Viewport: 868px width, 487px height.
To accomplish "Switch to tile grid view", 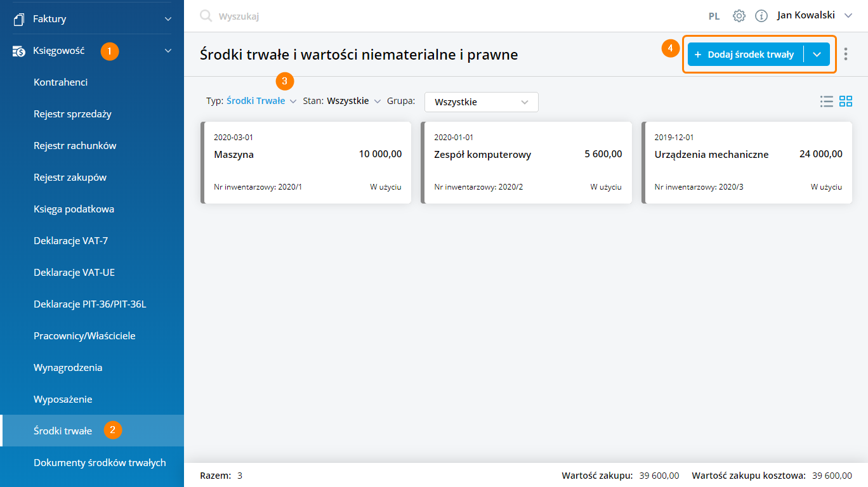I will (846, 101).
